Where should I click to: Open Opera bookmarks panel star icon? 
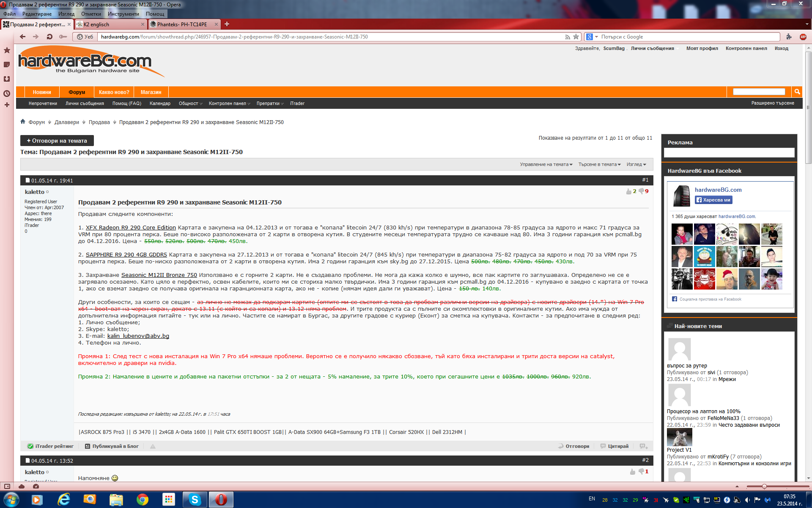(7, 50)
